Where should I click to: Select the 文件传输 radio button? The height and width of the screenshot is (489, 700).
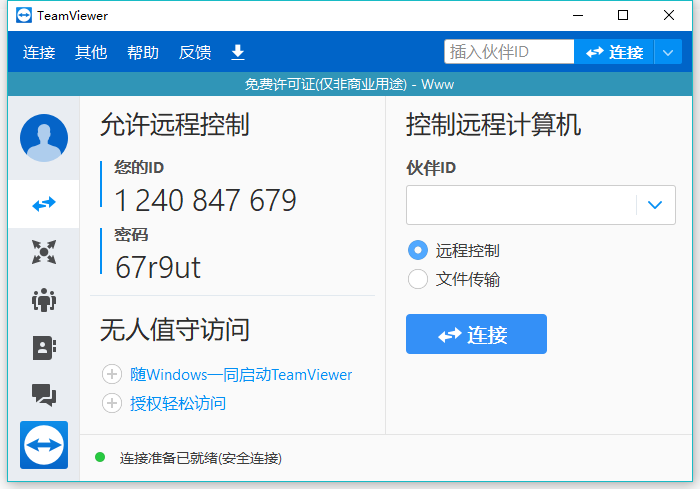tap(418, 279)
